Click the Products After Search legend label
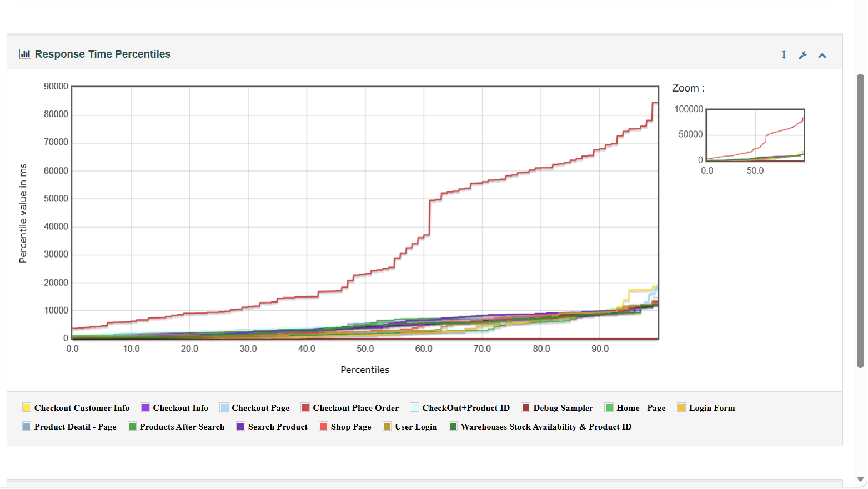The width and height of the screenshot is (868, 489). point(182,427)
